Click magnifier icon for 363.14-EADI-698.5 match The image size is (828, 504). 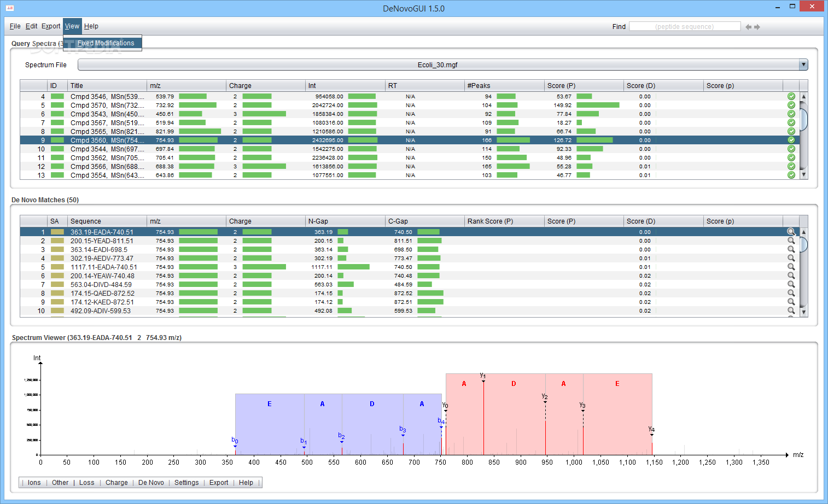pyautogui.click(x=791, y=249)
